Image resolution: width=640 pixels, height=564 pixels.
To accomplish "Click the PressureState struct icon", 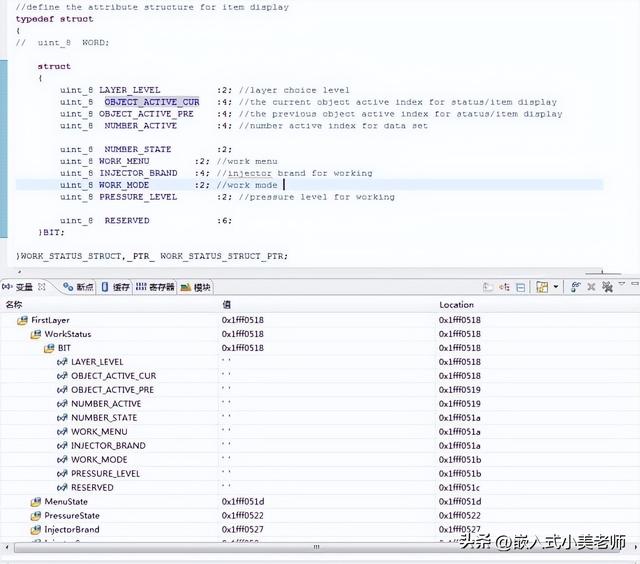I will tap(36, 516).
